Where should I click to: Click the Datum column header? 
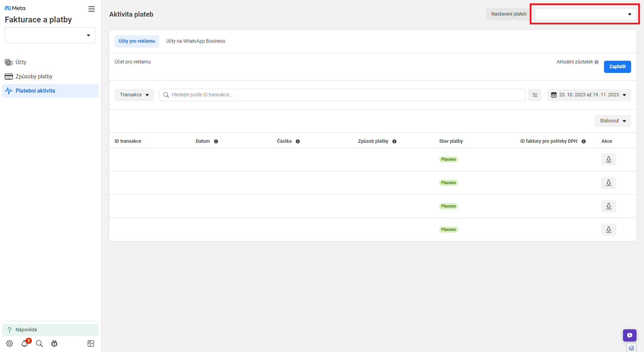click(x=202, y=141)
